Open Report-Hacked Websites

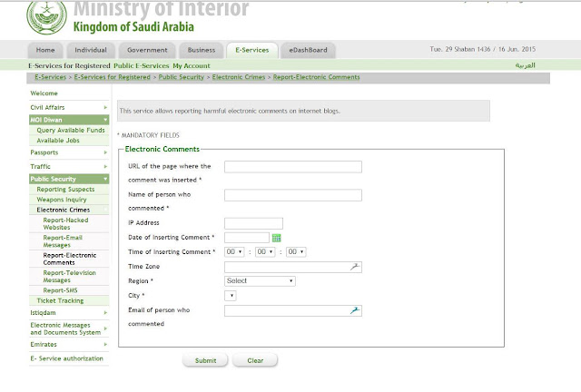[65, 224]
